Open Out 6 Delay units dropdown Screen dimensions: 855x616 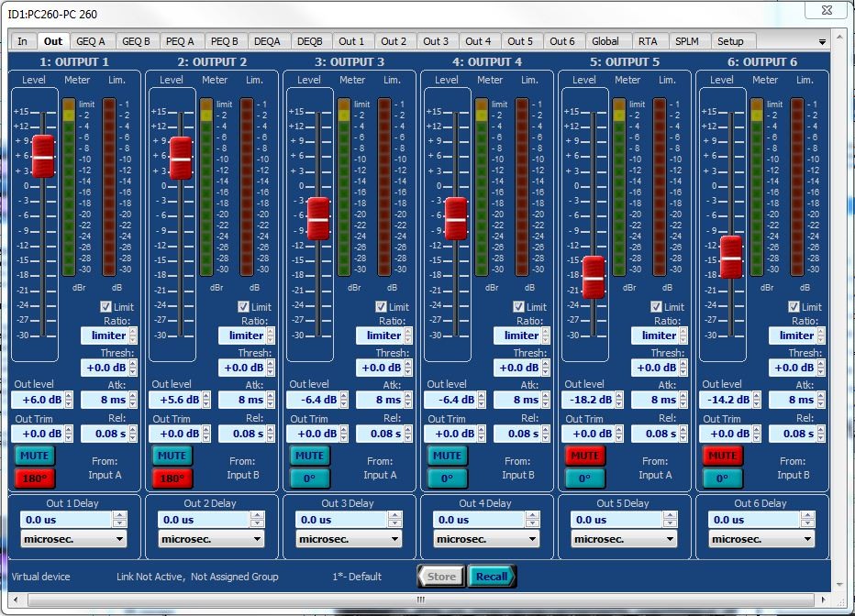(761, 539)
